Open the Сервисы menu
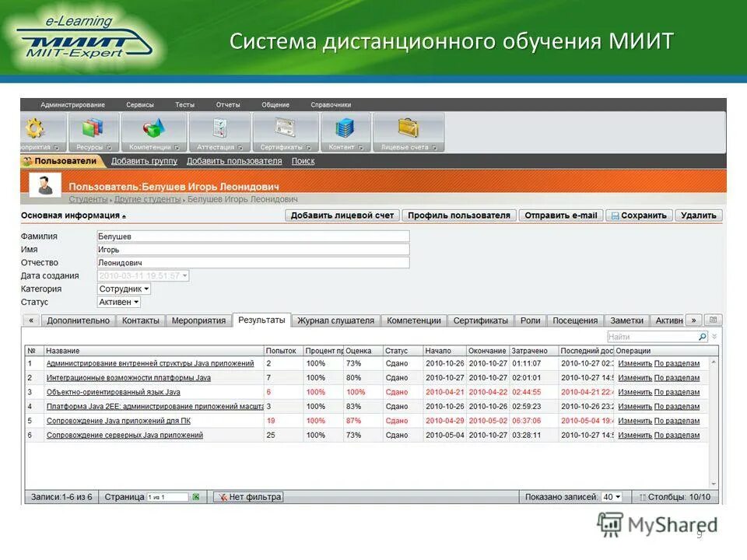This screenshot has height=560, width=747. coord(140,105)
